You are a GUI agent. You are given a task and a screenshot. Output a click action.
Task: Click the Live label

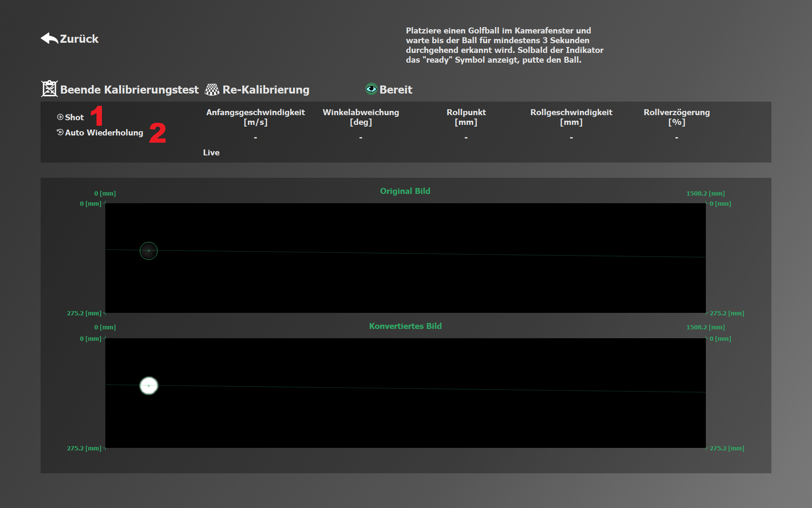coord(211,152)
